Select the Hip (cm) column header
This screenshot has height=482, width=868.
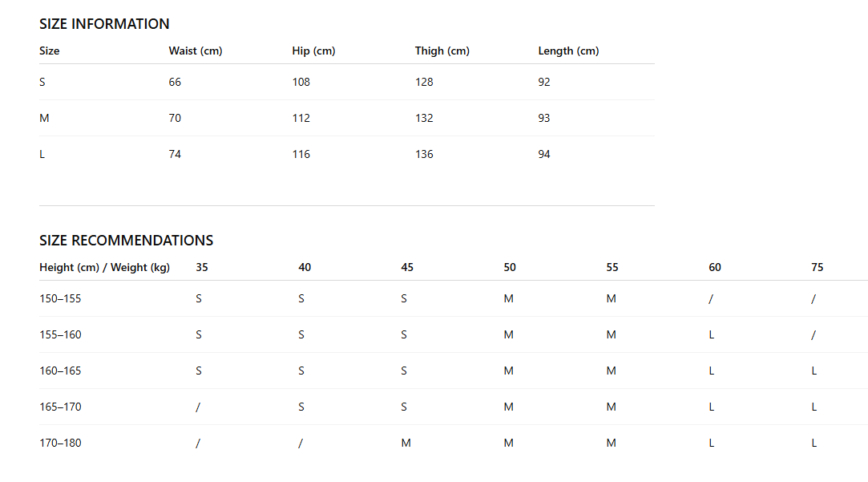tap(314, 51)
